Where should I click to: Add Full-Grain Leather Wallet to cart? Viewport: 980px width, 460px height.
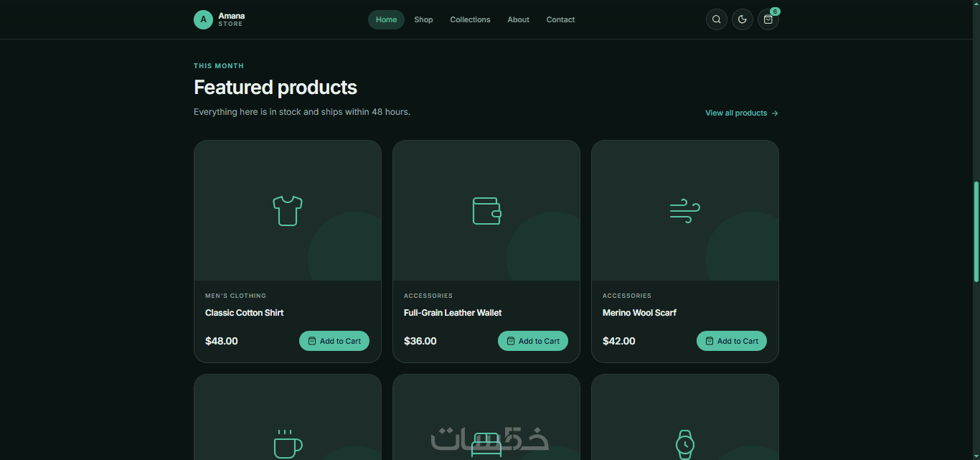(533, 341)
